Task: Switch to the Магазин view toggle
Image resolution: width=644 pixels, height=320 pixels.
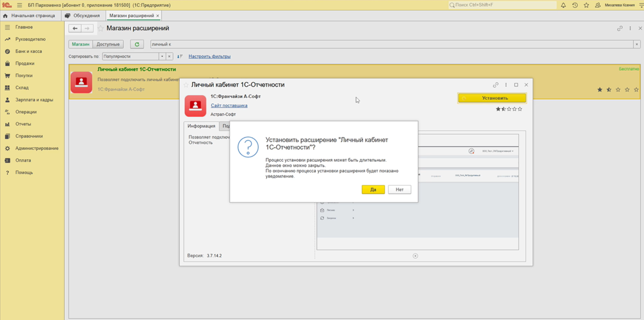Action: [x=80, y=45]
